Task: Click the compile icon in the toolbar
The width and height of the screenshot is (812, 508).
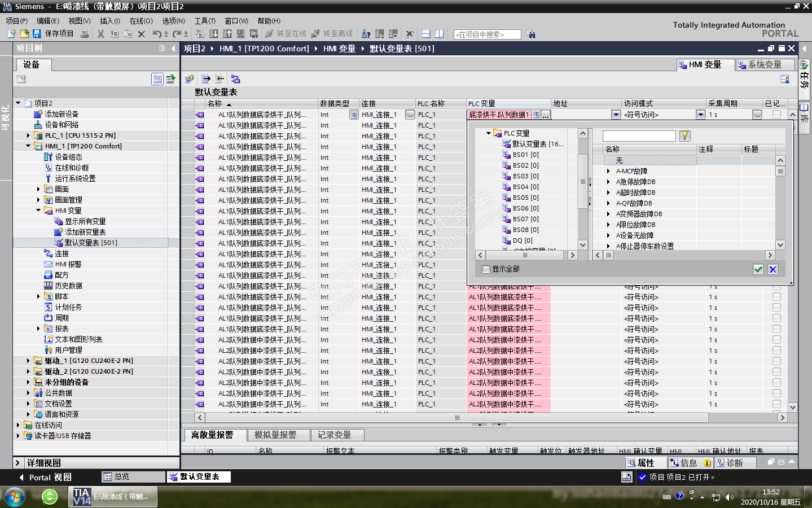Action: pyautogui.click(x=200, y=34)
